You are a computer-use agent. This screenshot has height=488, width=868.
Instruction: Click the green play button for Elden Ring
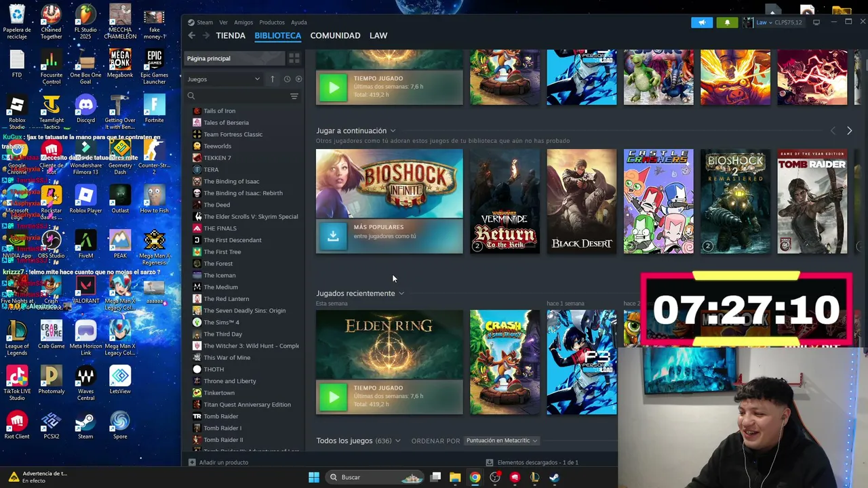[x=333, y=397]
